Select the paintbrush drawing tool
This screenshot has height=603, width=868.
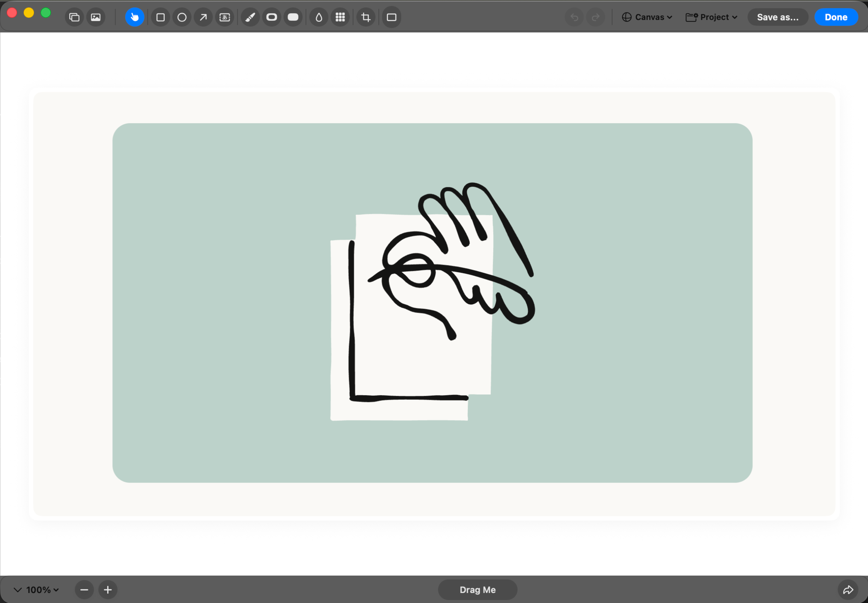pos(250,17)
